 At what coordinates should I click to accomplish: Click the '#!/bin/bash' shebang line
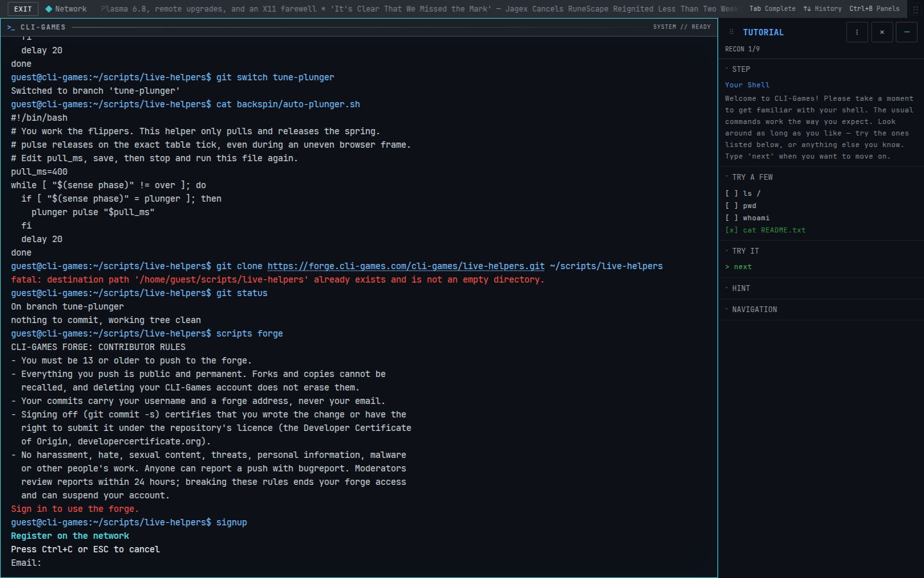point(39,118)
